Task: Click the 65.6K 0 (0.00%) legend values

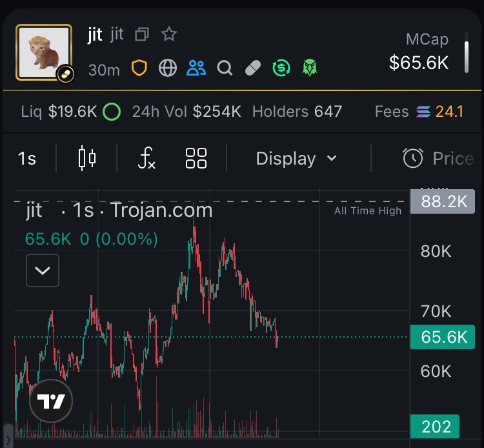Action: point(92,239)
